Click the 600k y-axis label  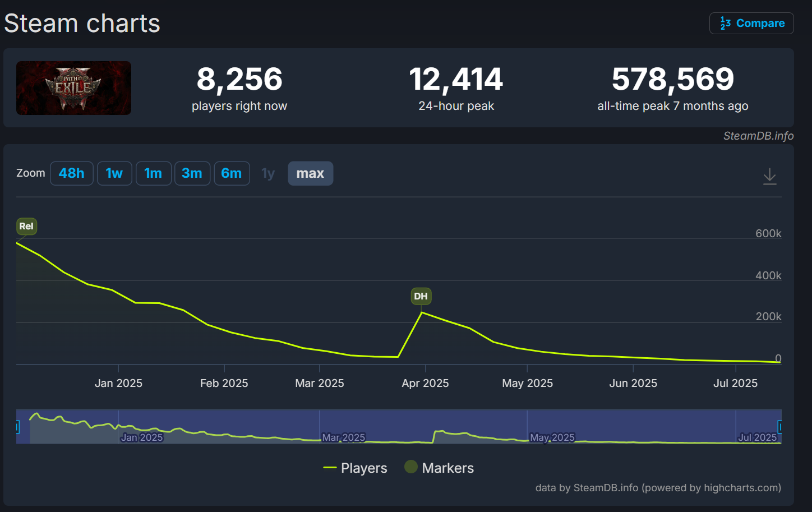click(768, 233)
